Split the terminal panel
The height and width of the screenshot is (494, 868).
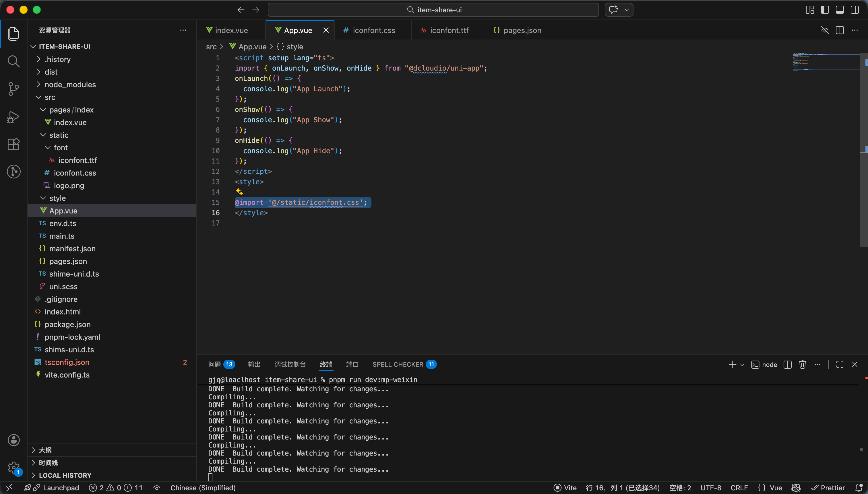[787, 364]
